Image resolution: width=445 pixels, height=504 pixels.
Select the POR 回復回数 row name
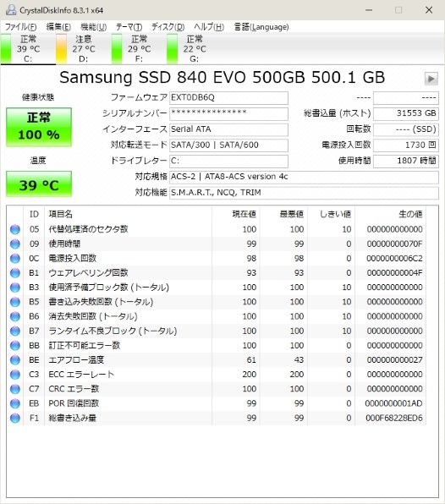[74, 403]
